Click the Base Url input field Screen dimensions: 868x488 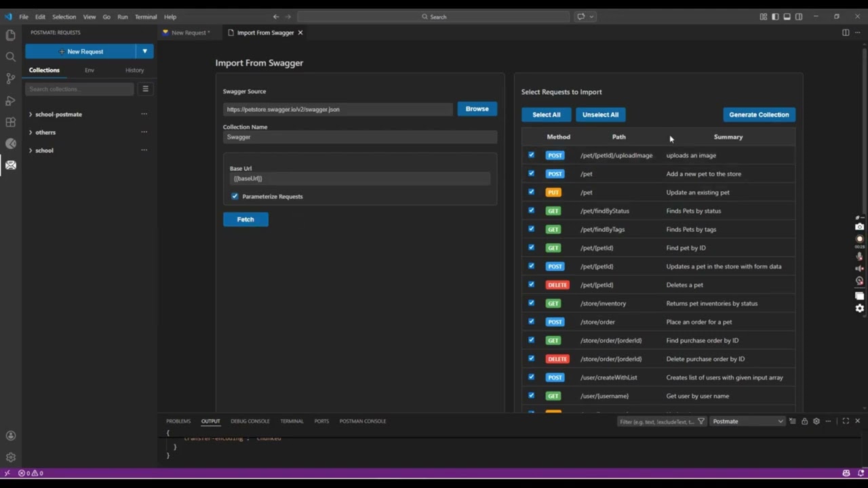[x=360, y=178]
